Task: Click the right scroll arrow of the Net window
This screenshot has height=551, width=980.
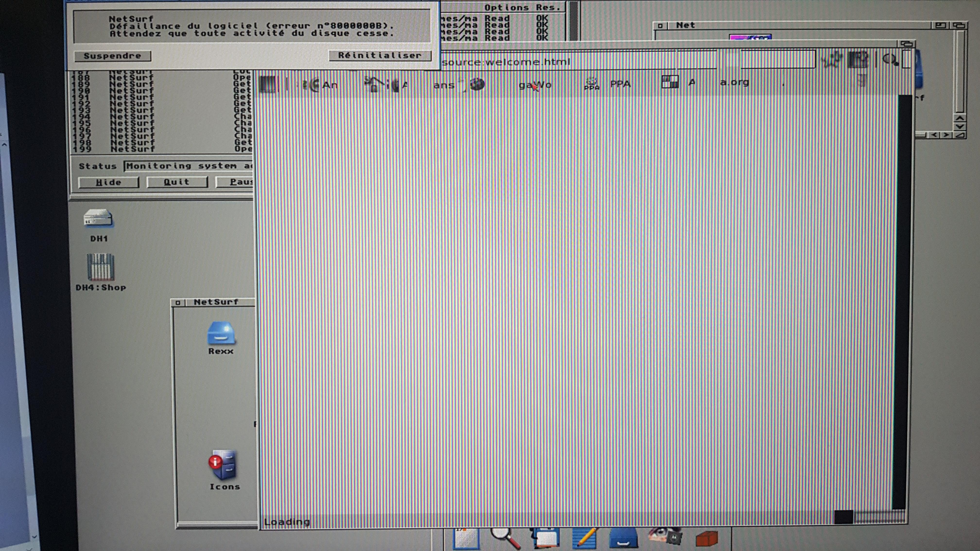Action: (946, 135)
